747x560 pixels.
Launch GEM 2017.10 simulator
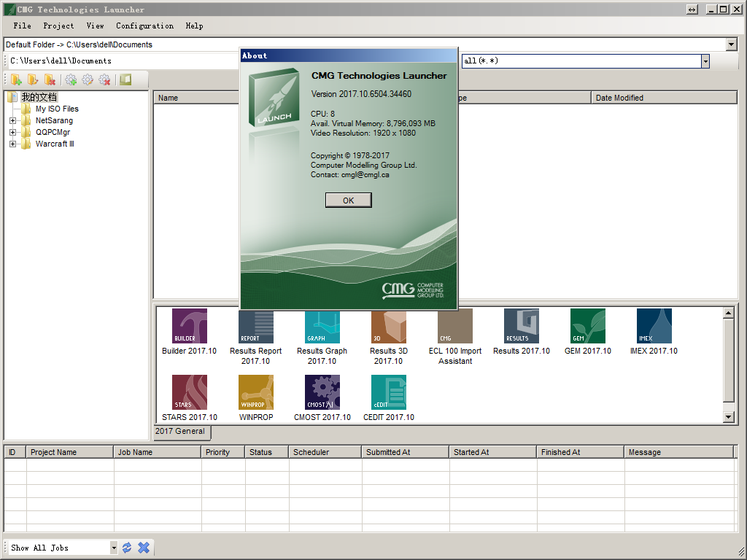[x=588, y=332]
